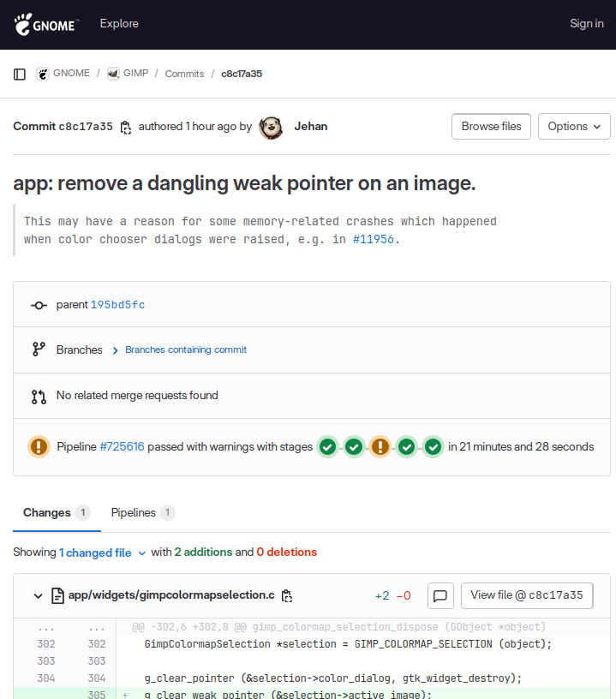
Task: Click the fifth pipeline stage icon
Action: (433, 446)
